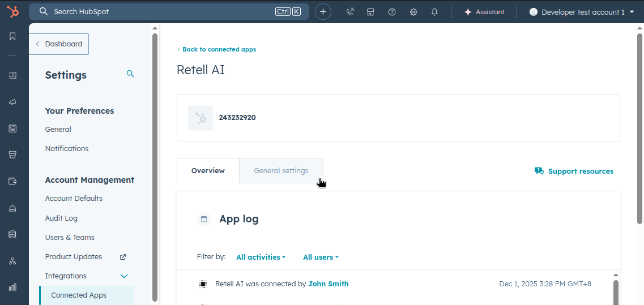Image resolution: width=644 pixels, height=305 pixels.
Task: Open the Assistant button
Action: pos(484,12)
